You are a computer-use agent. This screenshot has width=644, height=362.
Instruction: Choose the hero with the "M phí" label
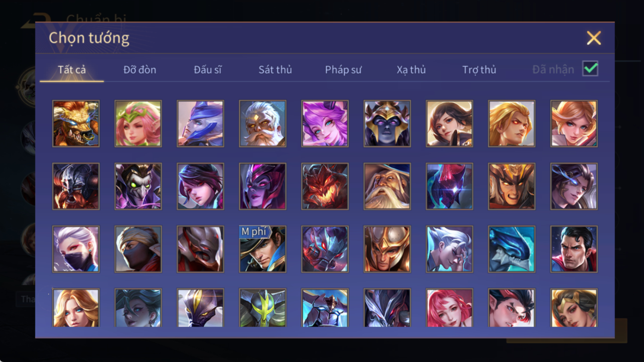(263, 249)
